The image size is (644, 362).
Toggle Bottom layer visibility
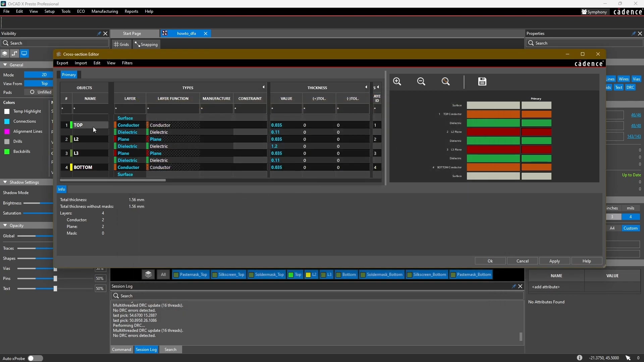tap(346, 275)
